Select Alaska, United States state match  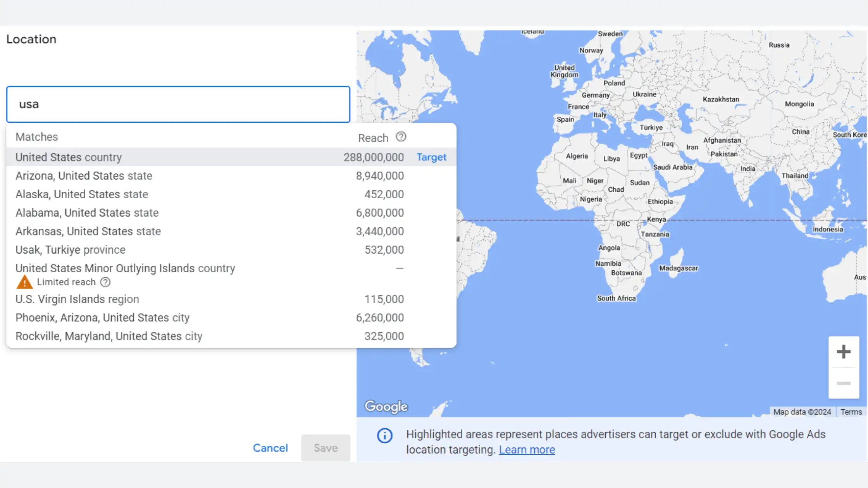point(82,194)
